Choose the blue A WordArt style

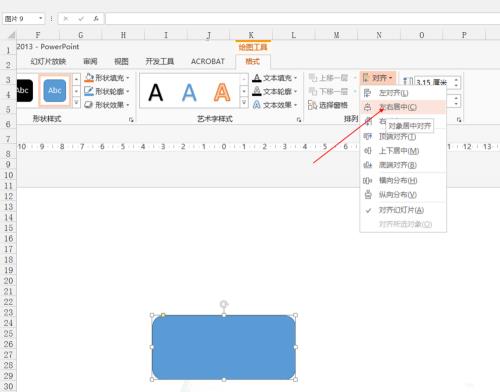189,92
